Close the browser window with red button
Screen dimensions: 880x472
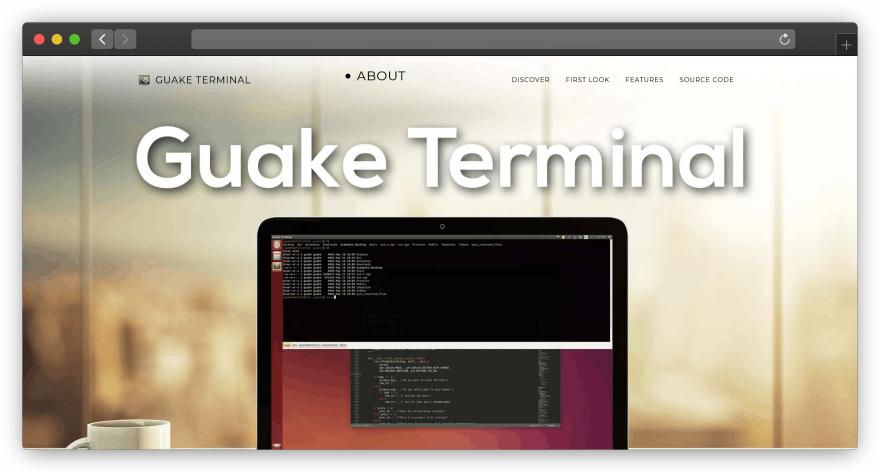click(x=39, y=39)
